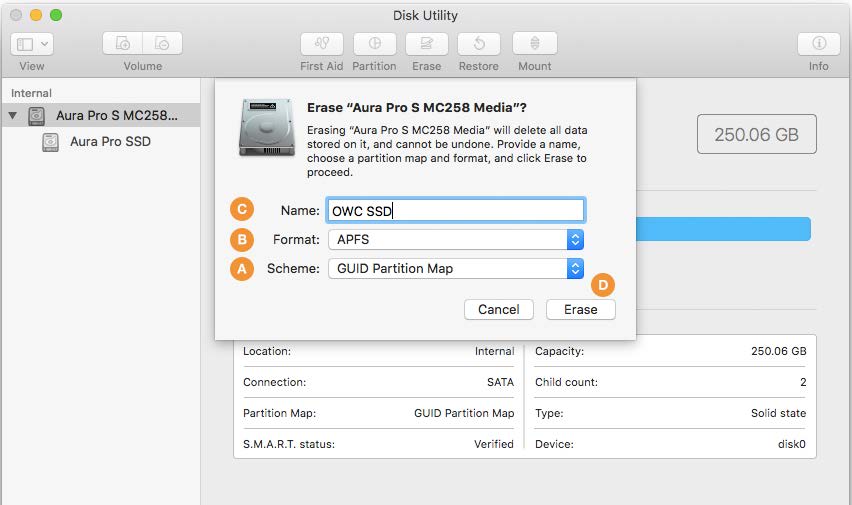This screenshot has width=852, height=505.
Task: Select the Aura Pro S MC258 drive icon
Action: [x=36, y=116]
